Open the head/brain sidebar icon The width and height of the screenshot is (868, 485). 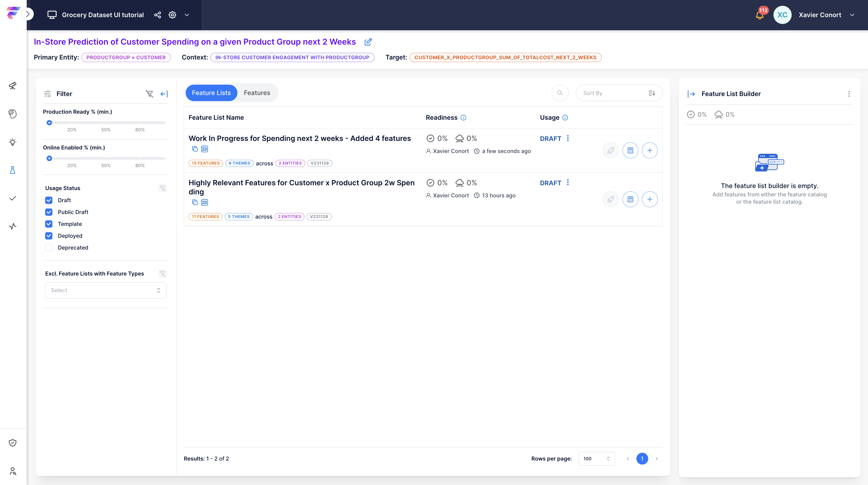[x=12, y=114]
